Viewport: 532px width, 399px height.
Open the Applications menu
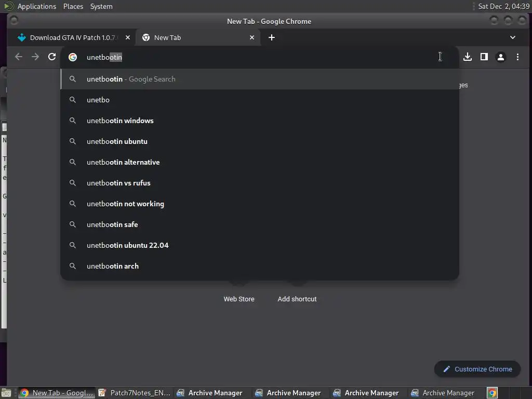click(37, 6)
